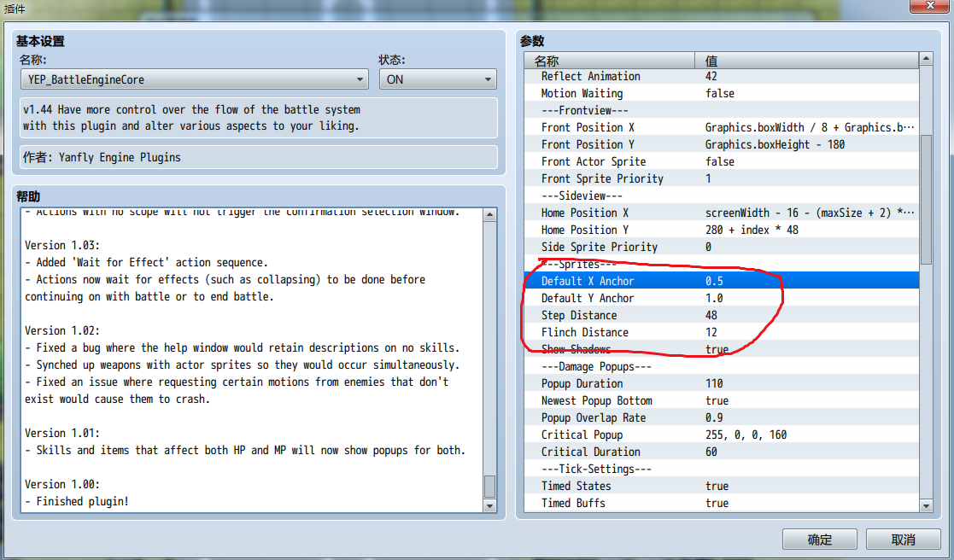Click the help panel scrollbar thumb

click(489, 487)
